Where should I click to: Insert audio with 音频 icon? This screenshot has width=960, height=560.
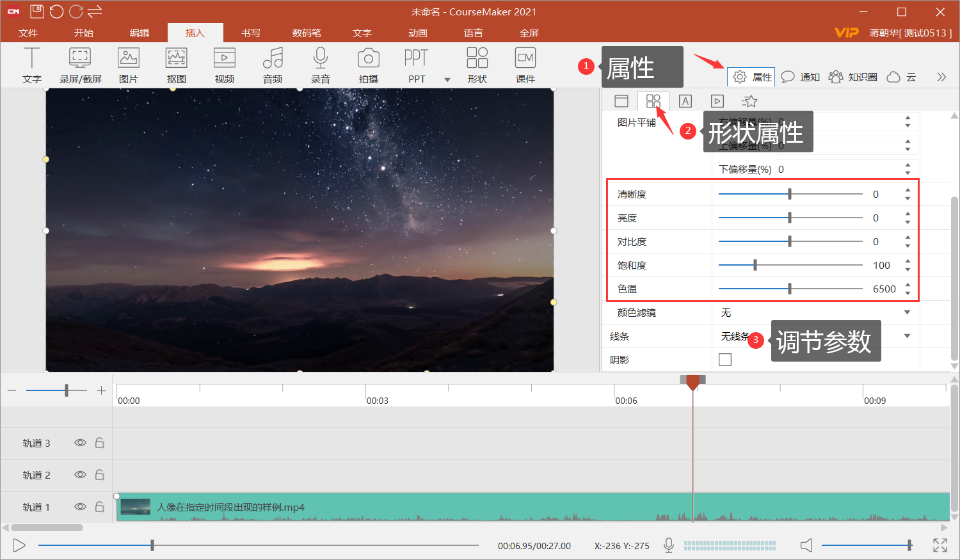(x=273, y=65)
